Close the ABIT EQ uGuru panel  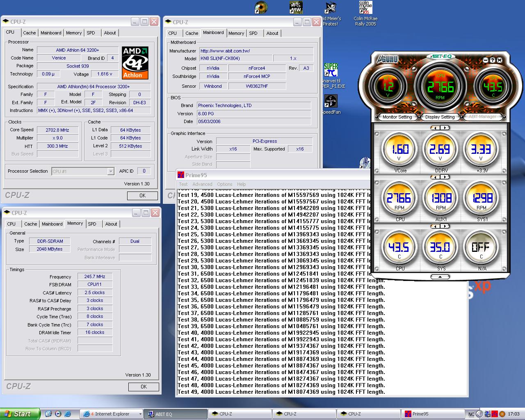pos(500,60)
